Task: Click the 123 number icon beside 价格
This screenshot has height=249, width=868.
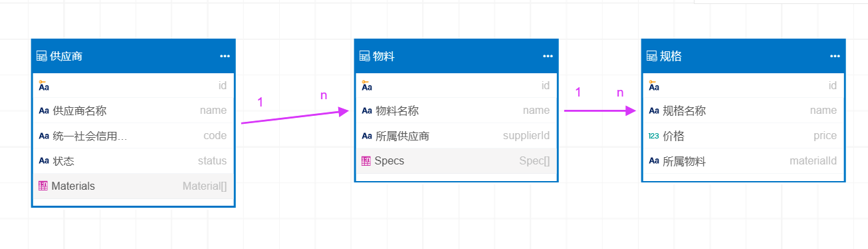Action: tap(653, 136)
